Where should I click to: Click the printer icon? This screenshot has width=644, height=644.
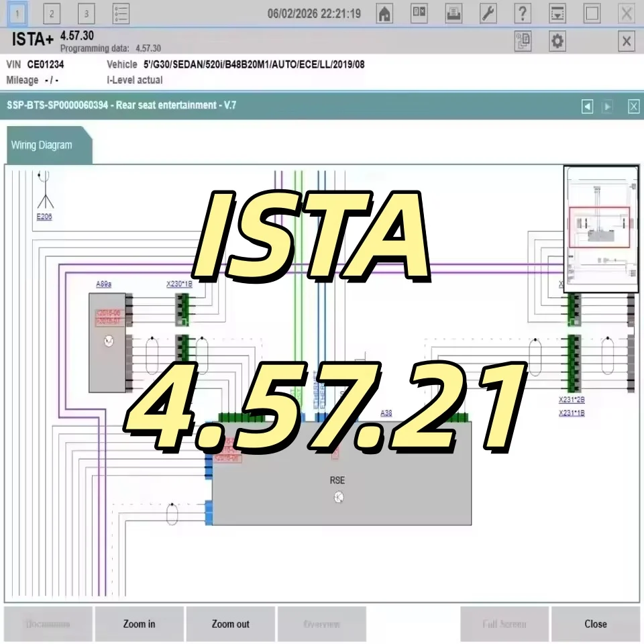pyautogui.click(x=453, y=13)
